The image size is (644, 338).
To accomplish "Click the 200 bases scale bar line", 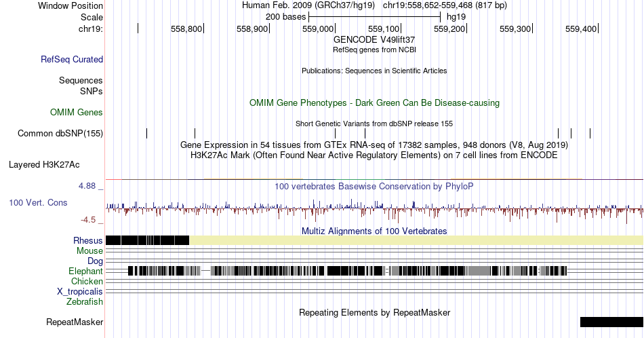I will (375, 17).
